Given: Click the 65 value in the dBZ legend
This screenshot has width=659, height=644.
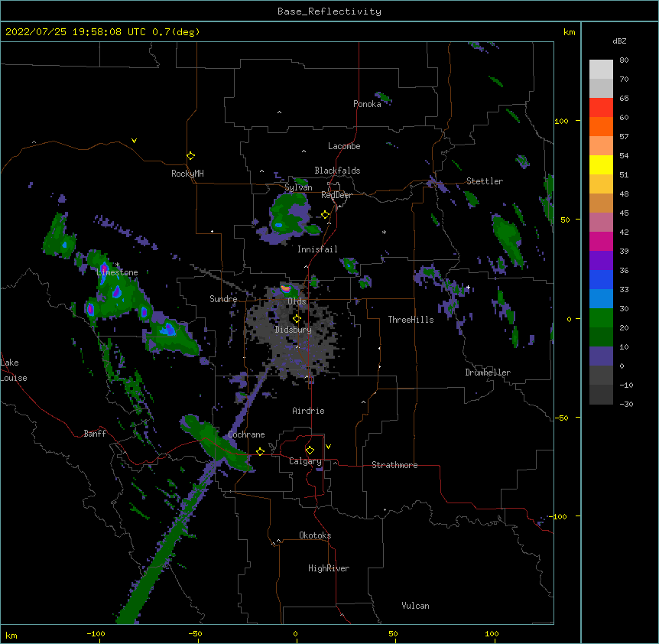Looking at the screenshot, I should coord(624,99).
